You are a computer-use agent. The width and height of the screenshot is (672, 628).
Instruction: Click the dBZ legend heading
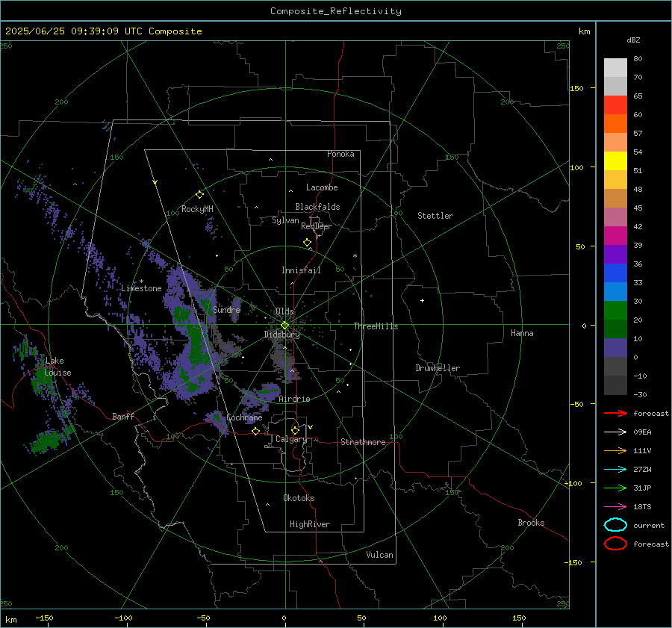[633, 40]
